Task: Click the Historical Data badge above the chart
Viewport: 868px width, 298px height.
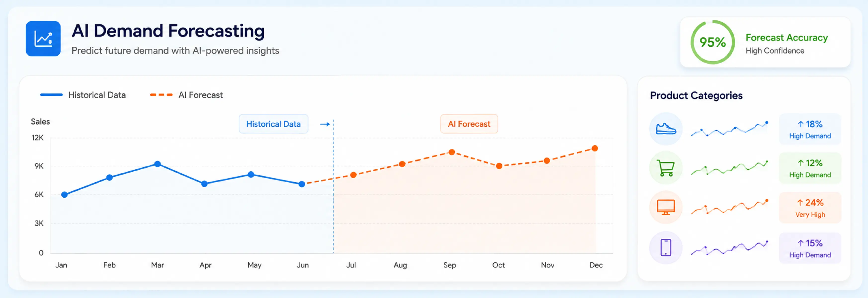Action: point(273,124)
